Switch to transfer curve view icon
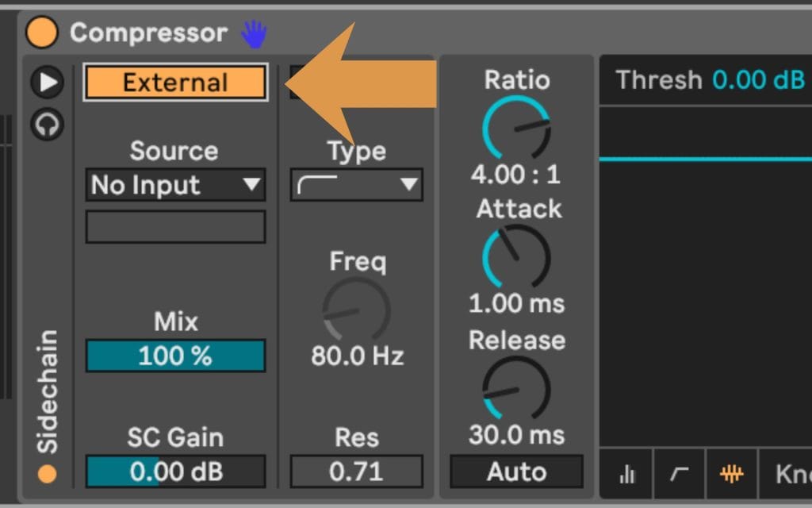This screenshot has width=812, height=508. (680, 474)
